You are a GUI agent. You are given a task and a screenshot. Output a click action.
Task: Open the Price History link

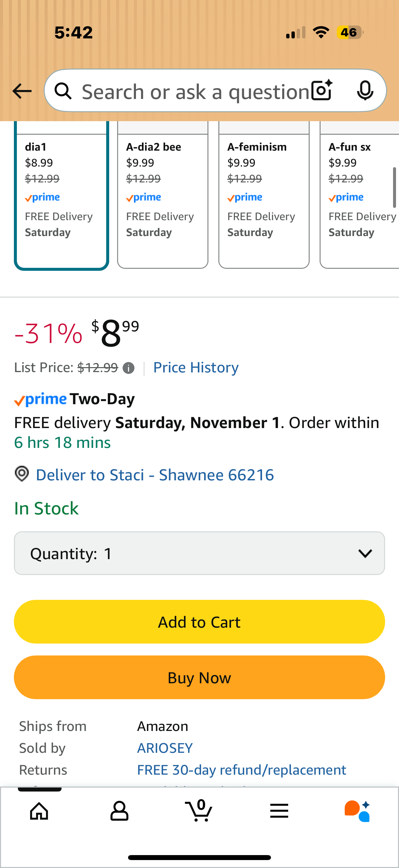click(196, 367)
